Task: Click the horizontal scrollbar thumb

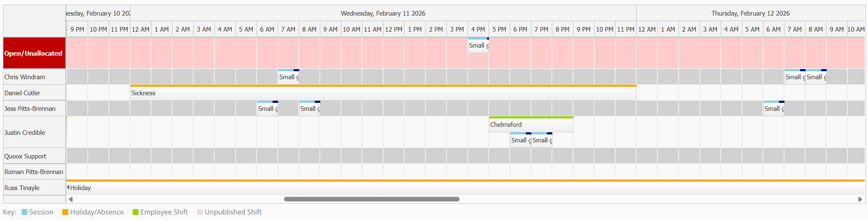Action: [371, 199]
